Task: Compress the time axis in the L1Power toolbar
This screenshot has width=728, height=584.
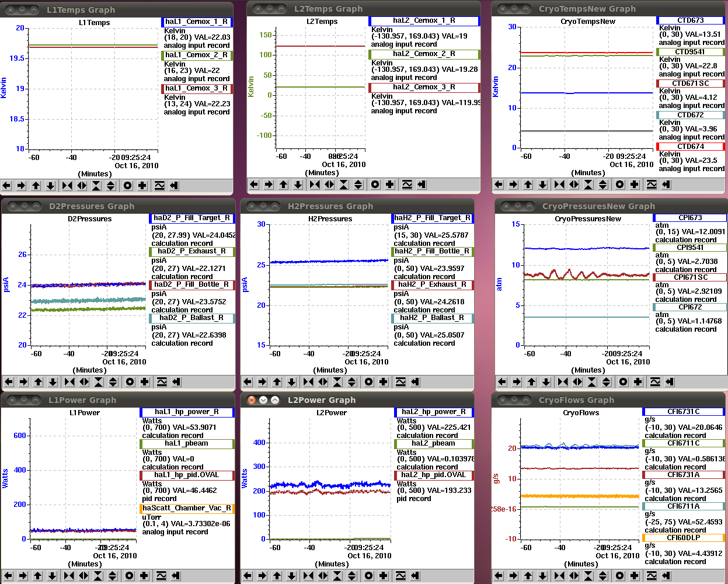Action: (69, 576)
